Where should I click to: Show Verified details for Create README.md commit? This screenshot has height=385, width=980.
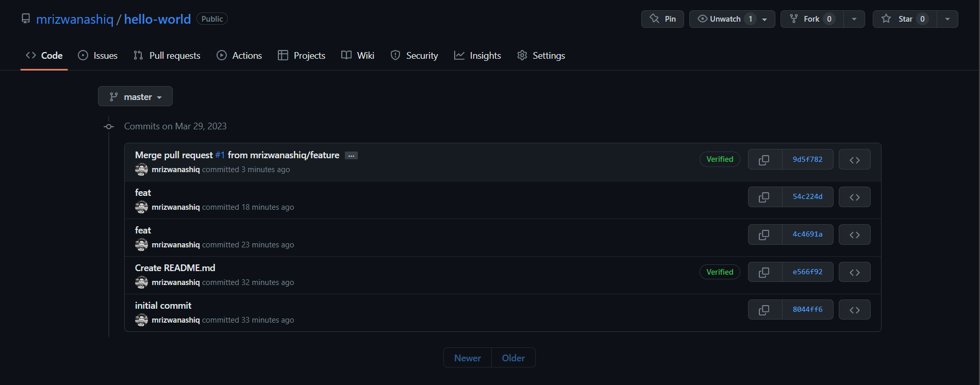click(x=720, y=272)
